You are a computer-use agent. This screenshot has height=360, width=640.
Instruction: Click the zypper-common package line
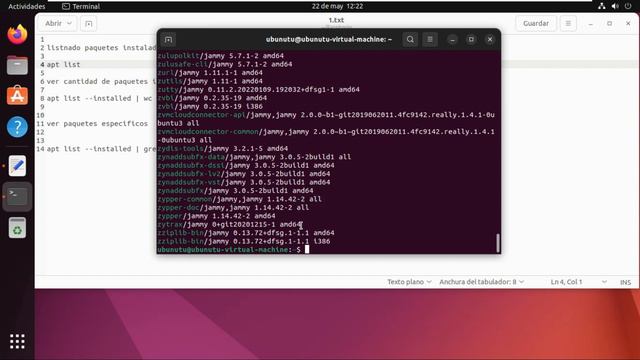click(239, 199)
